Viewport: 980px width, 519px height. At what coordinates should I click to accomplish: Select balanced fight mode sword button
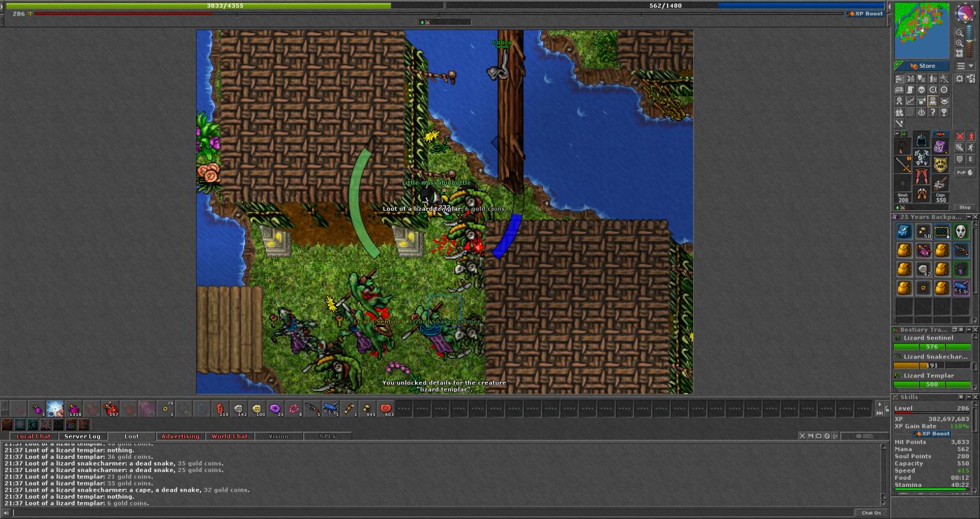[960, 148]
